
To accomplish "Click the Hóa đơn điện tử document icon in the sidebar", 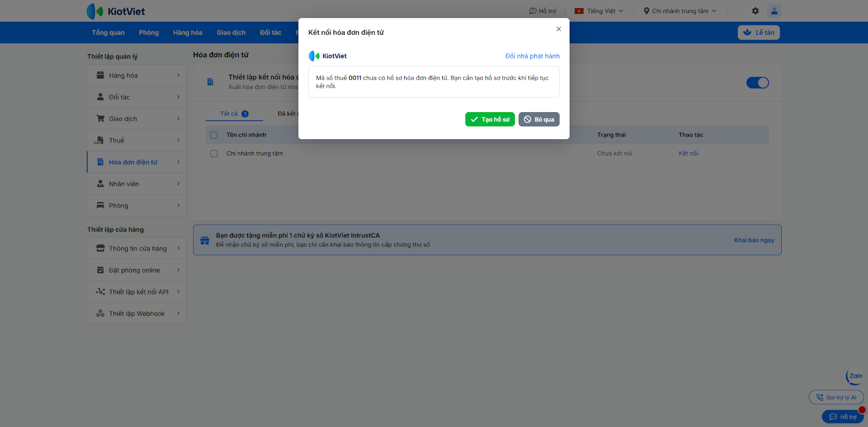I will 100,162.
